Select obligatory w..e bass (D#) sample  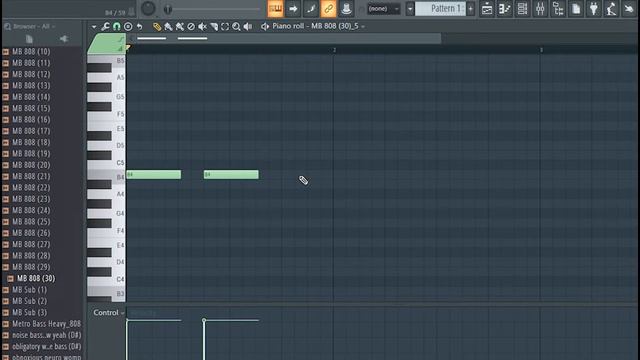tap(46, 347)
